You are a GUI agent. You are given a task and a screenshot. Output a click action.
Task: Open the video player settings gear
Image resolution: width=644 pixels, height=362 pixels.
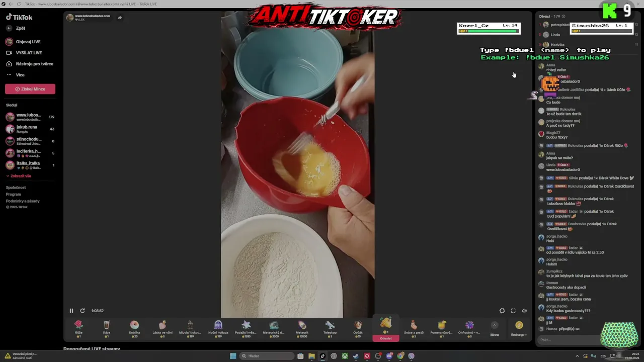click(502, 311)
